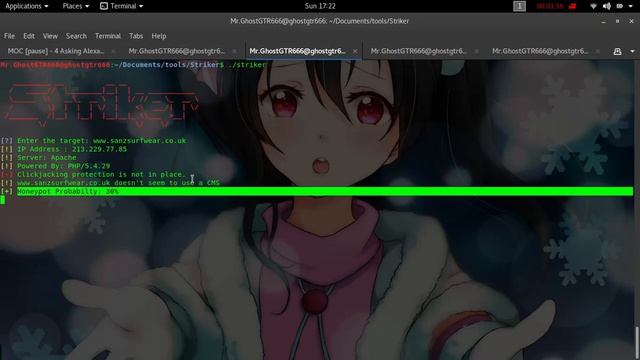
Task: Click the Clickjacking protection warning line
Action: click(93, 174)
